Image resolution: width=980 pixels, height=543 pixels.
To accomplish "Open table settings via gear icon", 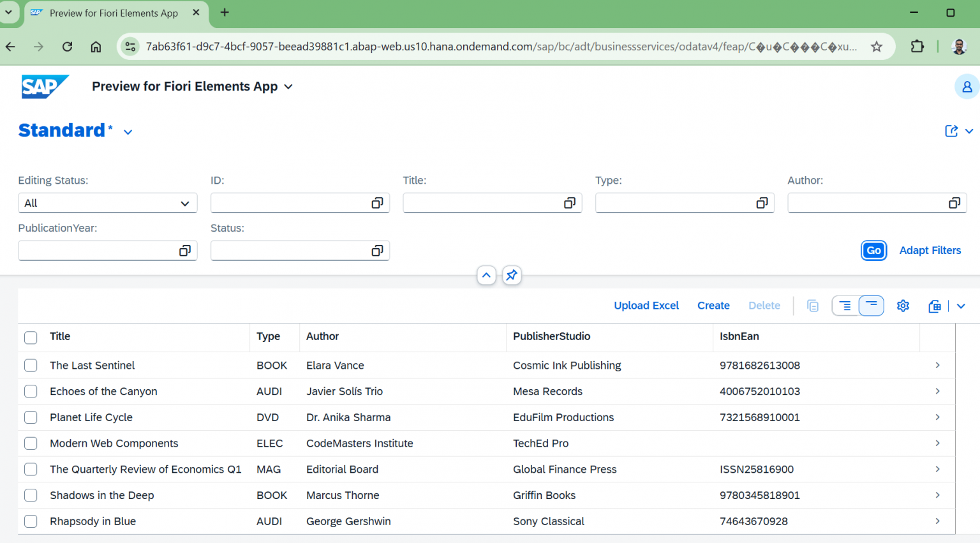I will tap(903, 306).
